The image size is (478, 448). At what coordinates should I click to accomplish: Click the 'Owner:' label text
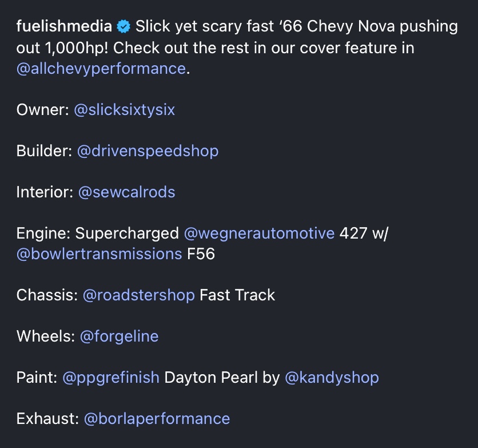(x=43, y=110)
